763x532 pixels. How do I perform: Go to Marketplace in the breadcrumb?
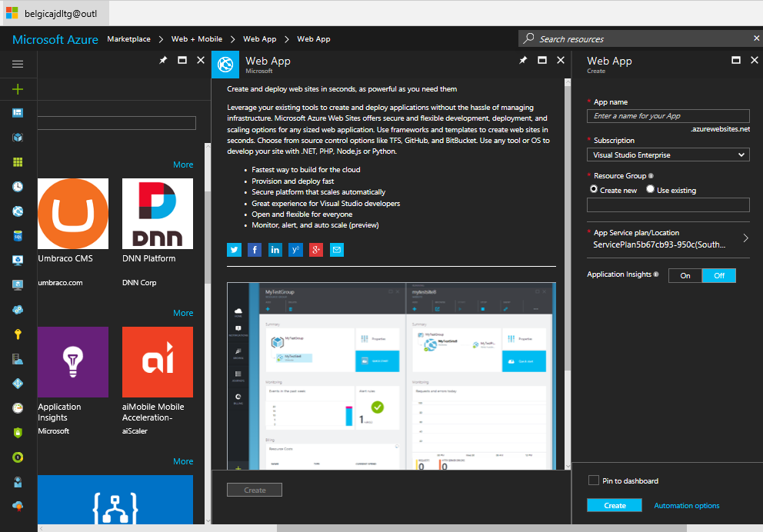pos(129,39)
